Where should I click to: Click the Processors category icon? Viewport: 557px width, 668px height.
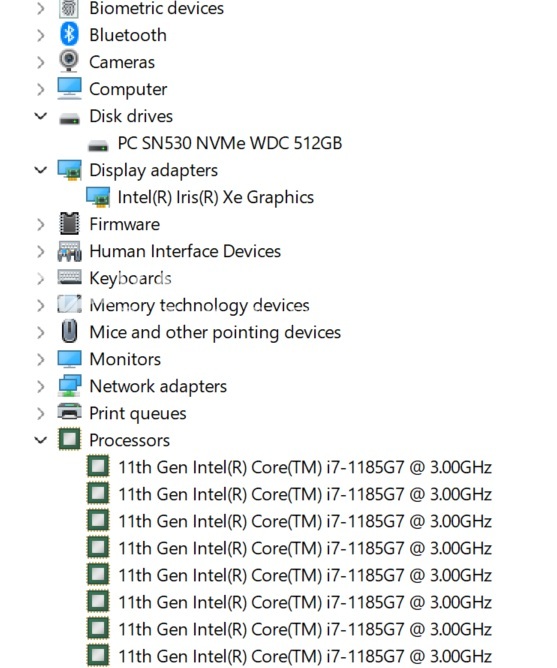[69, 439]
